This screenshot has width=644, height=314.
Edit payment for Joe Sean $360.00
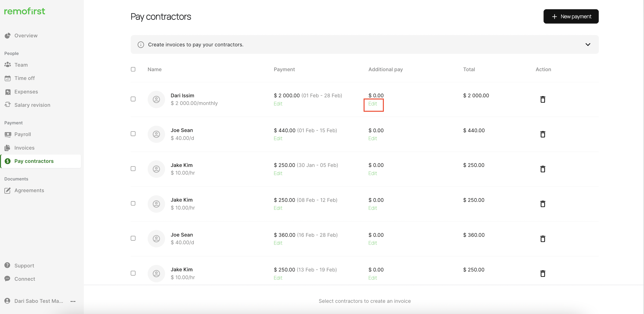coord(278,243)
